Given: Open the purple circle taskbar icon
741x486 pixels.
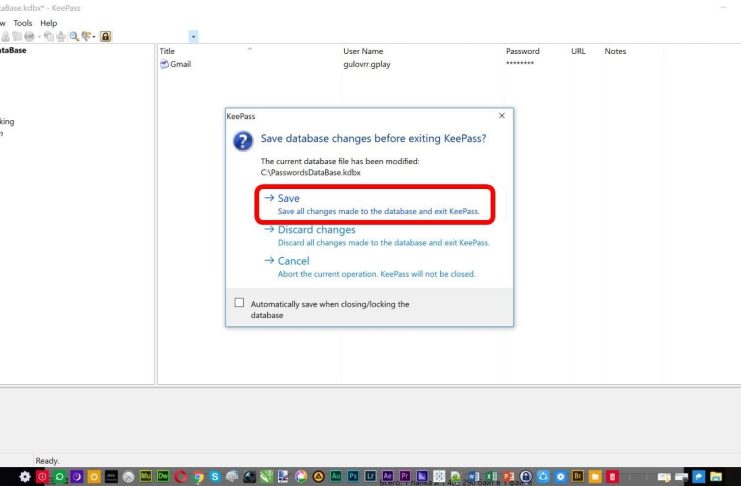Looking at the screenshot, I should click(77, 477).
